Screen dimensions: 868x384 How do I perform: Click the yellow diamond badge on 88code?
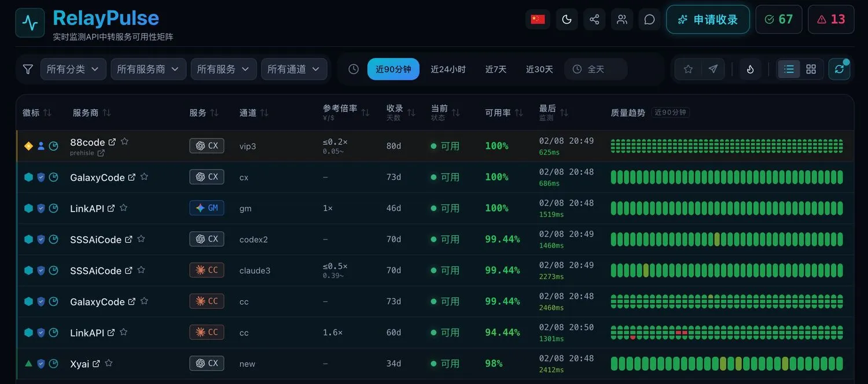click(x=28, y=146)
